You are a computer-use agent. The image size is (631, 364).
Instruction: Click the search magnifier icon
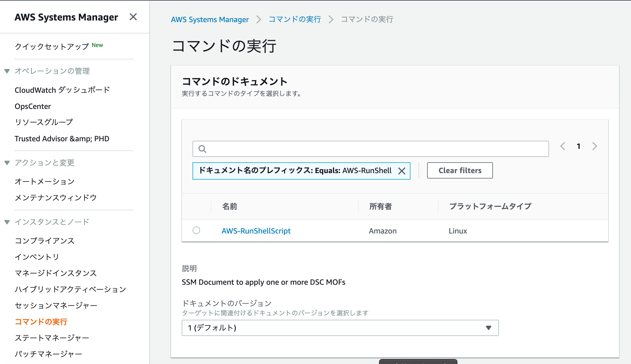coord(202,149)
